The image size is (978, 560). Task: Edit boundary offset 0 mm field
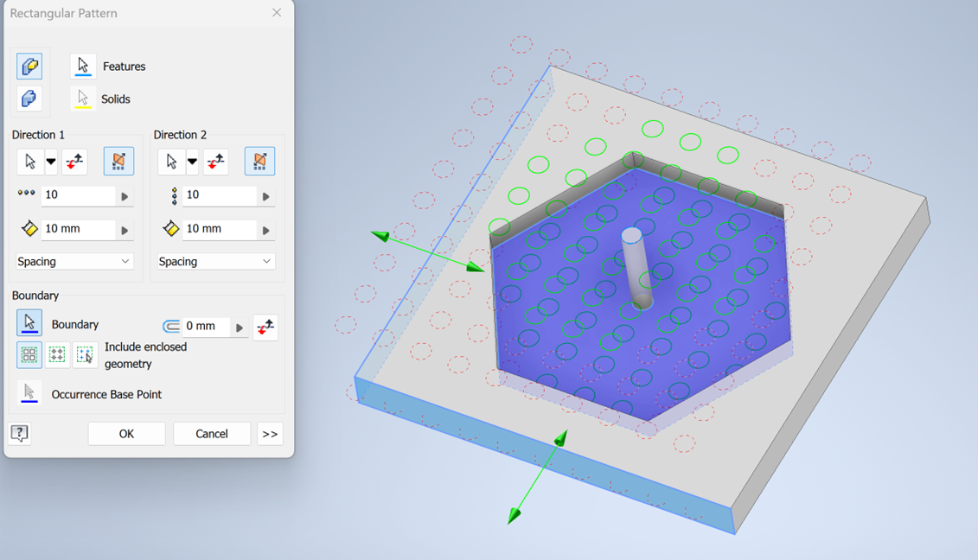click(x=207, y=326)
